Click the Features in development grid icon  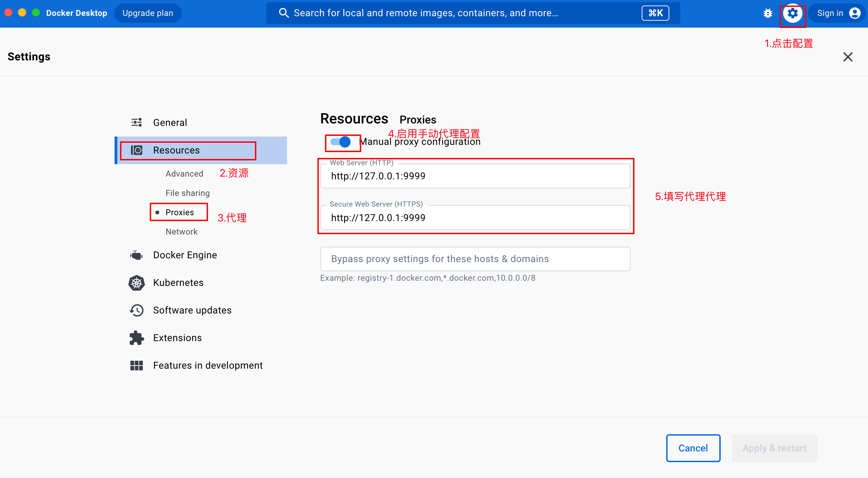[137, 366]
